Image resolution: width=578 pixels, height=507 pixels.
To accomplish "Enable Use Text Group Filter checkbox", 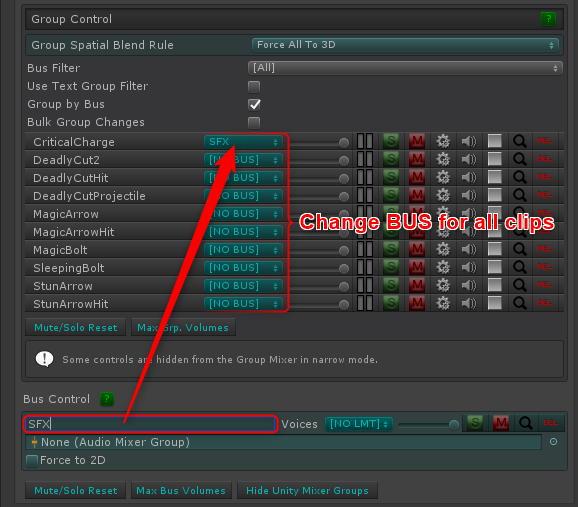I will click(x=254, y=87).
